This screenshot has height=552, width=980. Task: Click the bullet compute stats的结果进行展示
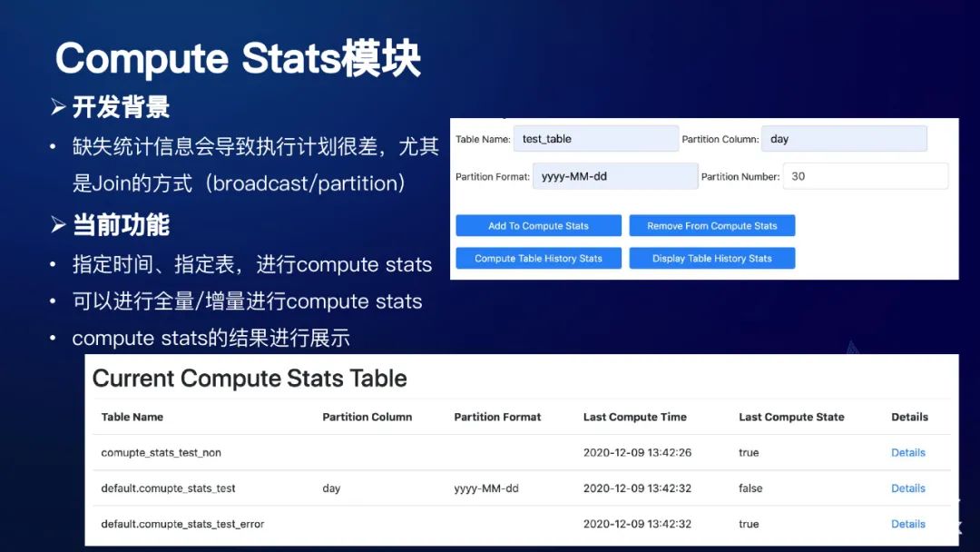[211, 339]
